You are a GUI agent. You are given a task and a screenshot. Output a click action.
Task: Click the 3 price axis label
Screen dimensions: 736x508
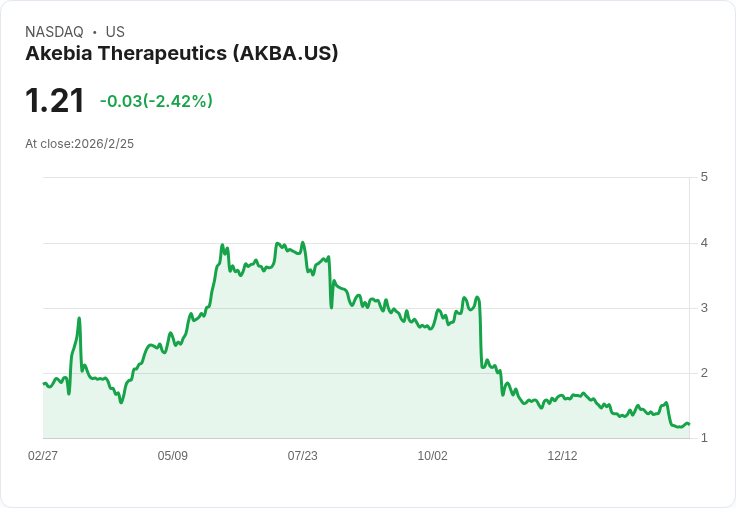(704, 308)
